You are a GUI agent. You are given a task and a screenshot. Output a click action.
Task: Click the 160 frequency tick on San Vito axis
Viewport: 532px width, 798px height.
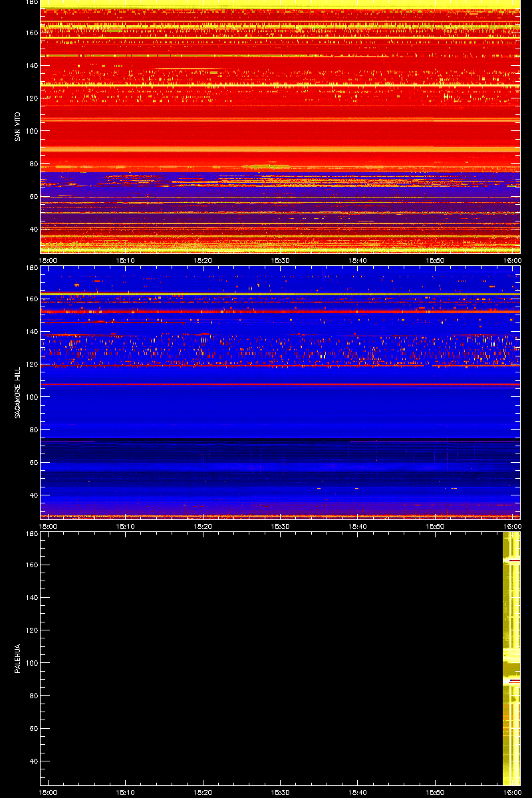pyautogui.click(x=31, y=33)
